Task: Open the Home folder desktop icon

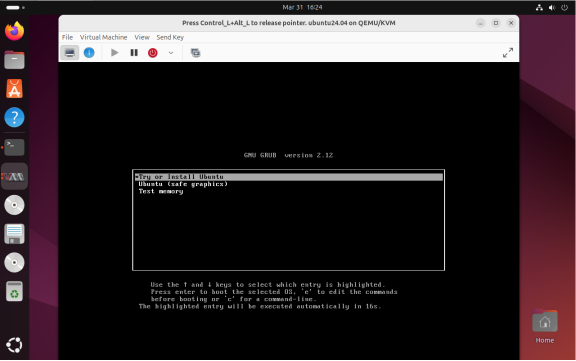Action: tap(544, 327)
